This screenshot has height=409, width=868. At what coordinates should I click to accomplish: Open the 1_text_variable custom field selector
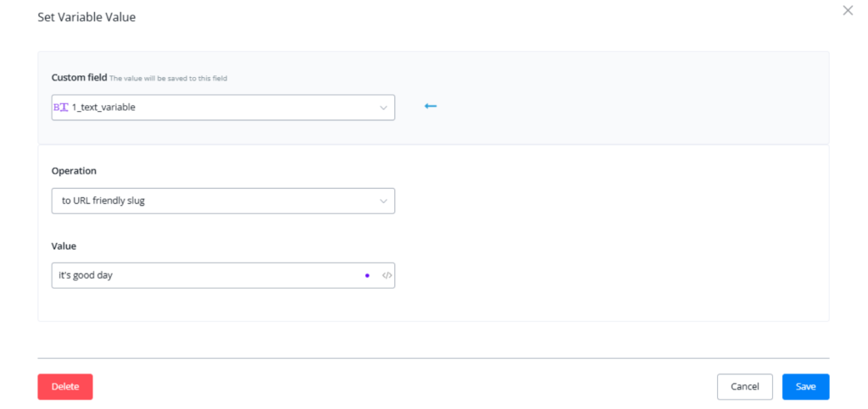[212, 108]
